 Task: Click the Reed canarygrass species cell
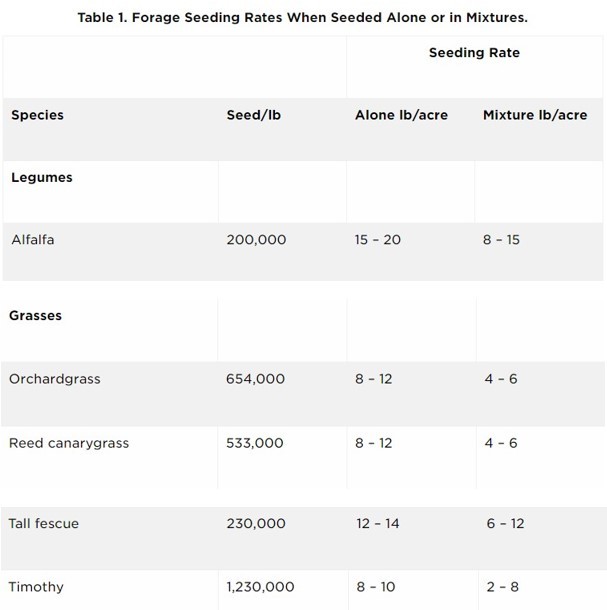pyautogui.click(x=69, y=443)
